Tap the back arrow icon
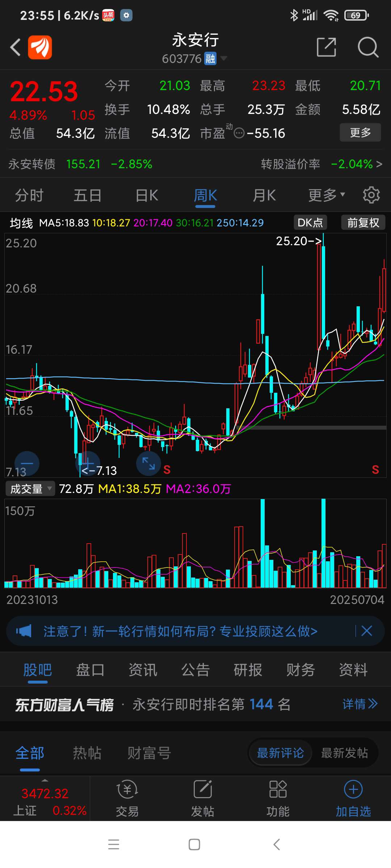This screenshot has width=391, height=868. [15, 47]
